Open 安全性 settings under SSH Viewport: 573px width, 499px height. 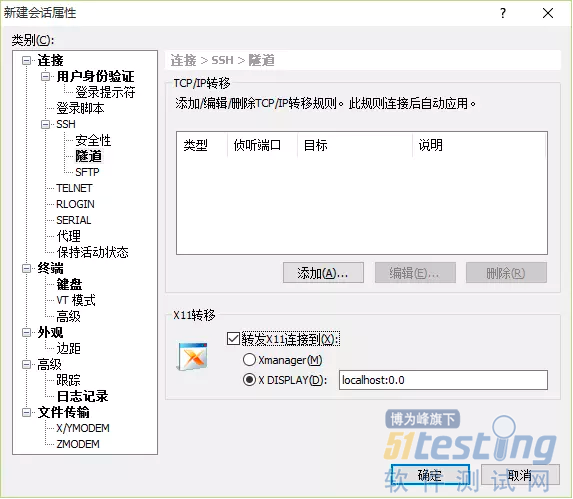tap(93, 140)
